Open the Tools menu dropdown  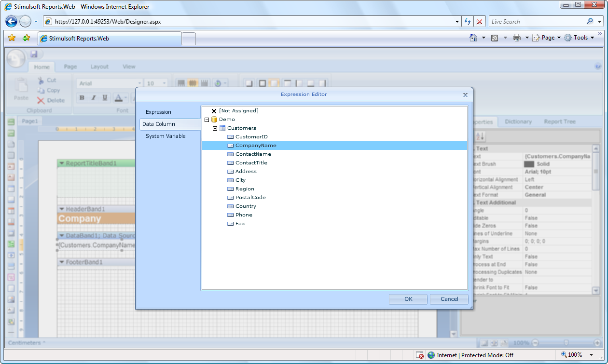[x=580, y=38]
